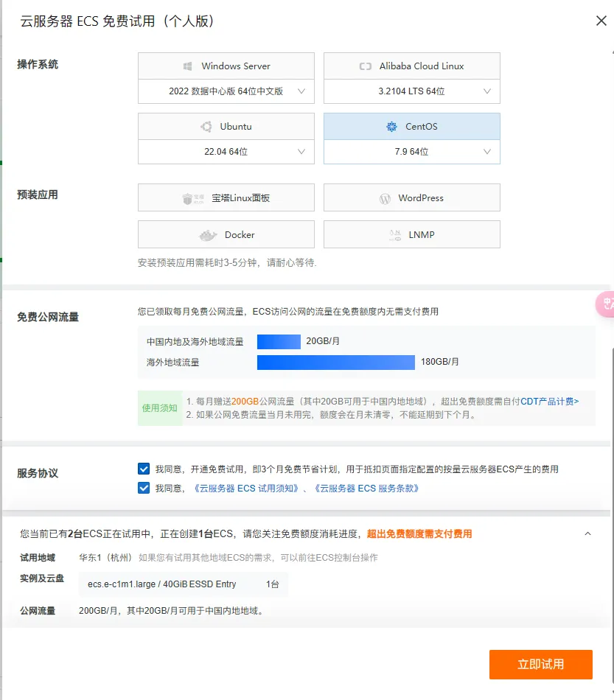Click the 操作系统 section label

pyautogui.click(x=38, y=64)
